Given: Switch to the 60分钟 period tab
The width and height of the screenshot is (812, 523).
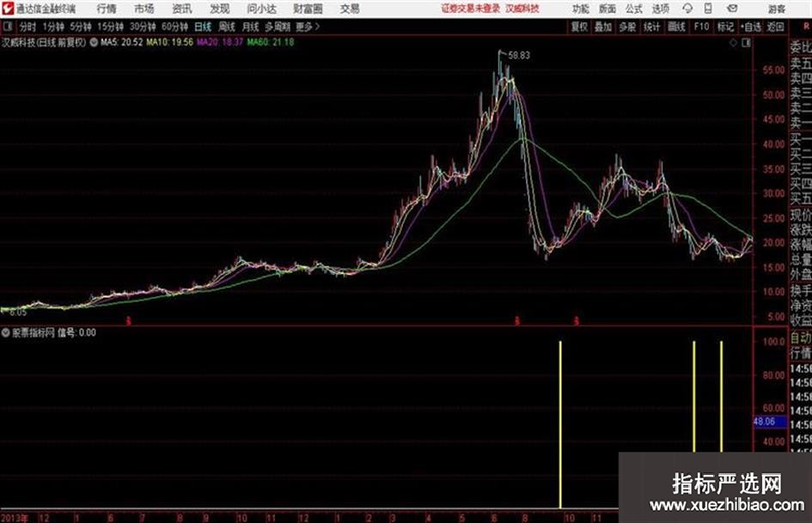Looking at the screenshot, I should tap(174, 27).
